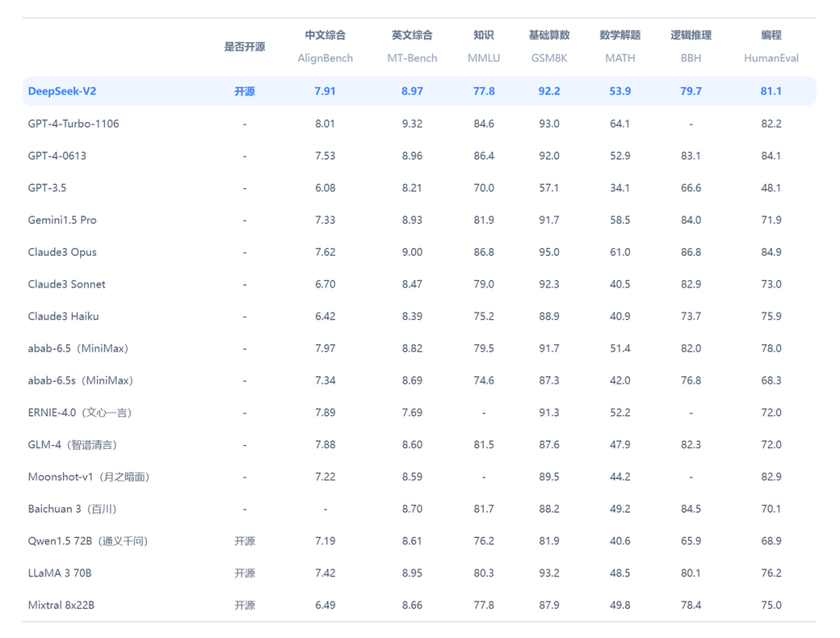Select LLaMA 3 70B's MT-Bench score 8.95

click(x=412, y=573)
